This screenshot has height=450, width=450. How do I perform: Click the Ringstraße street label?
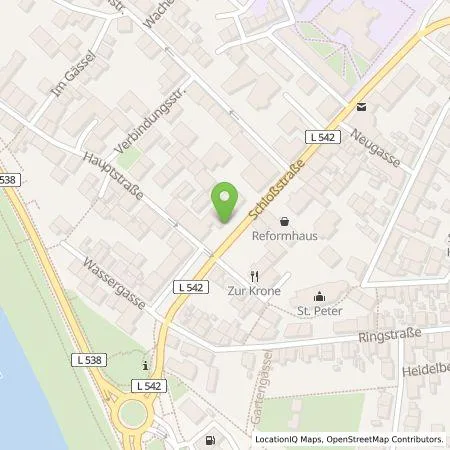click(x=390, y=335)
